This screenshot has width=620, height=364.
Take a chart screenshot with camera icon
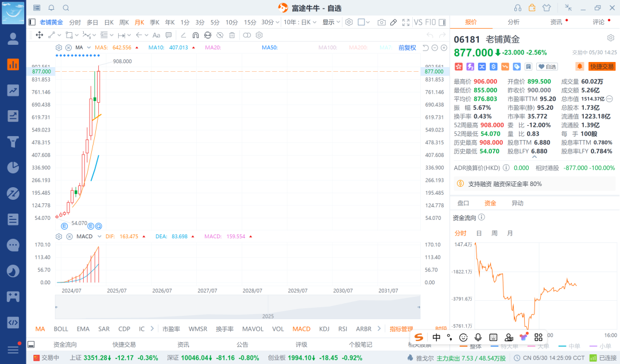381,22
